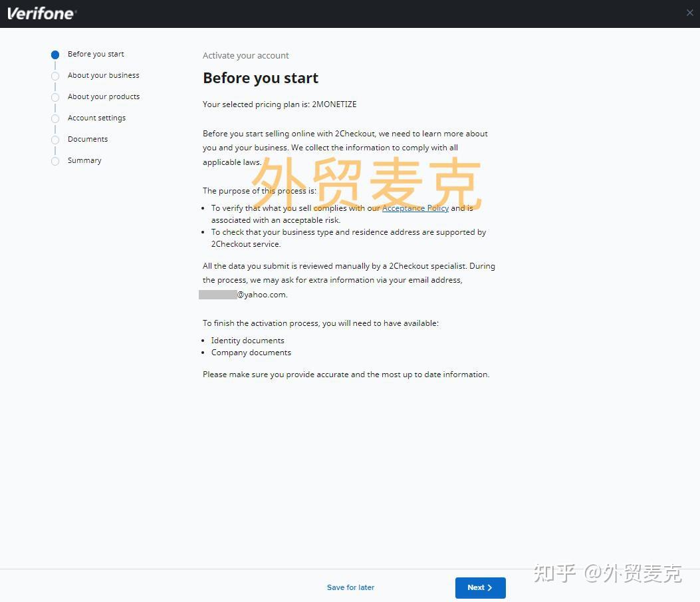This screenshot has width=700, height=602.
Task: Select the About your products step label
Action: pos(104,97)
